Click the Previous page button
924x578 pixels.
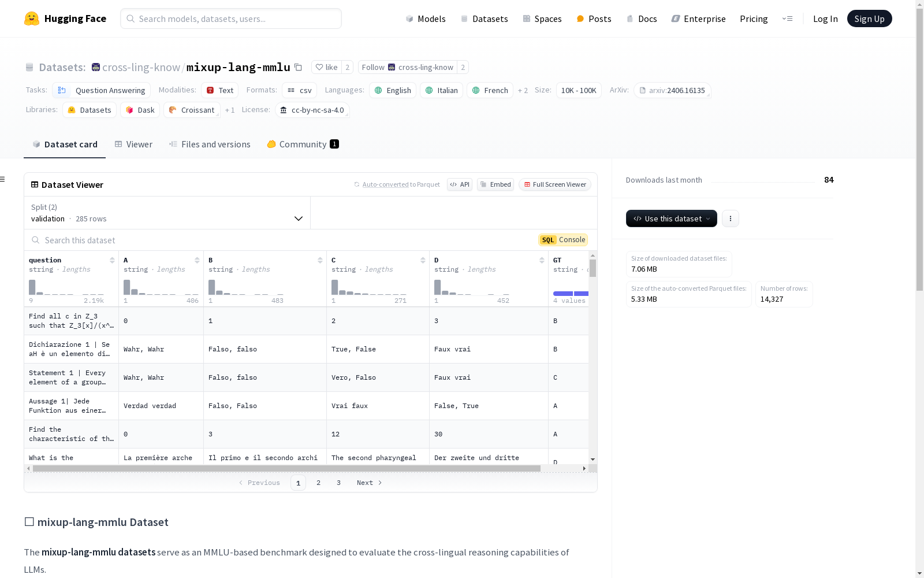point(259,483)
